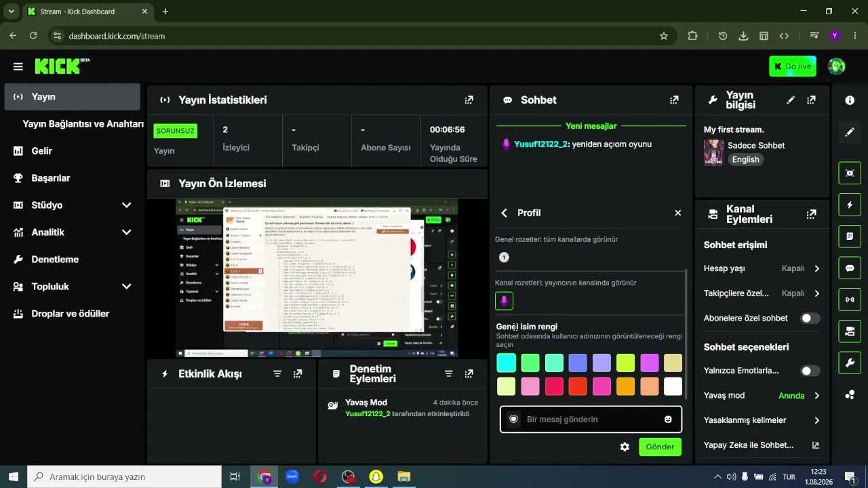
Task: Open Etkinlik Akışı filter settings
Action: [277, 373]
